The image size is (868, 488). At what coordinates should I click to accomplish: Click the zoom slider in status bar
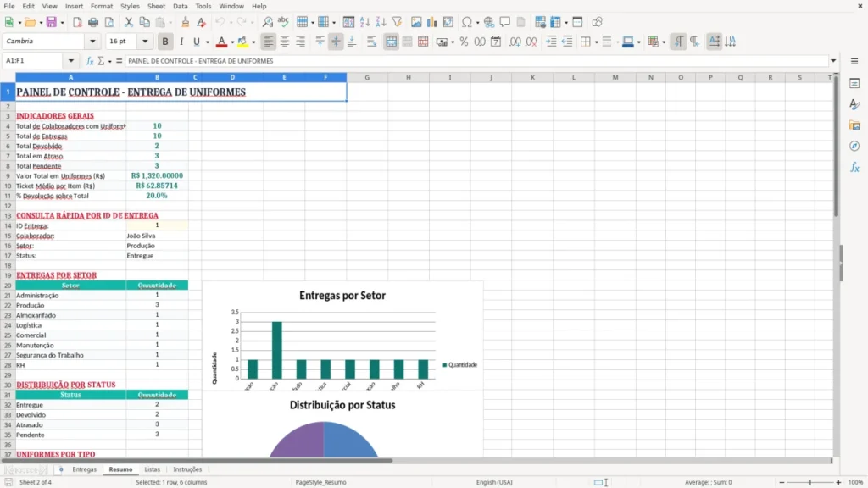(x=810, y=482)
